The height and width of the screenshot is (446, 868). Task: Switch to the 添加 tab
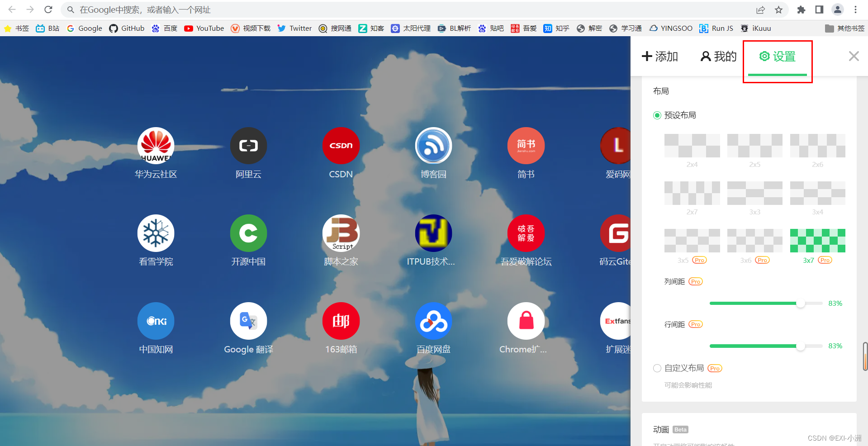point(660,56)
